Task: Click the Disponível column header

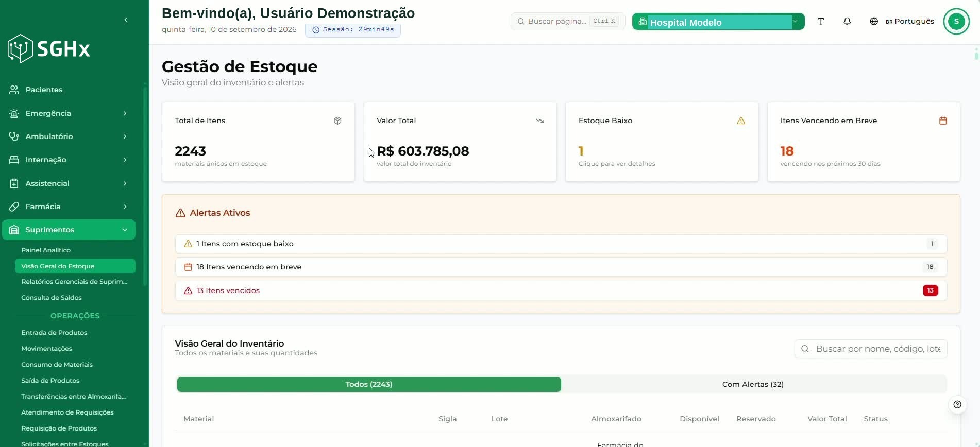Action: coord(699,419)
